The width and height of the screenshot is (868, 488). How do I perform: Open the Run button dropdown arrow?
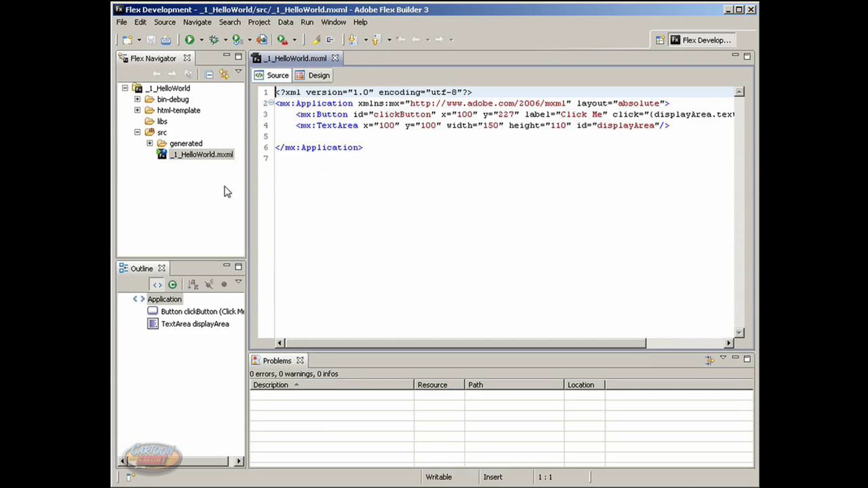pyautogui.click(x=201, y=40)
